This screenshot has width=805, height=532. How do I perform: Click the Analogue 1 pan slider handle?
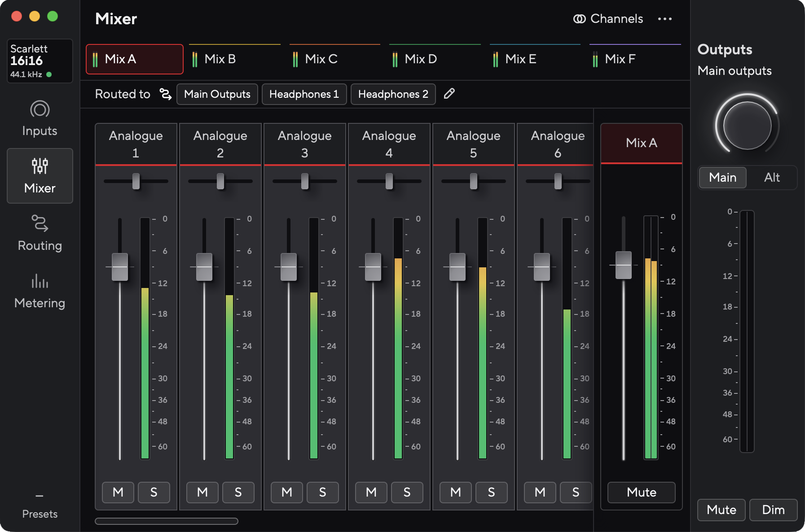click(136, 181)
